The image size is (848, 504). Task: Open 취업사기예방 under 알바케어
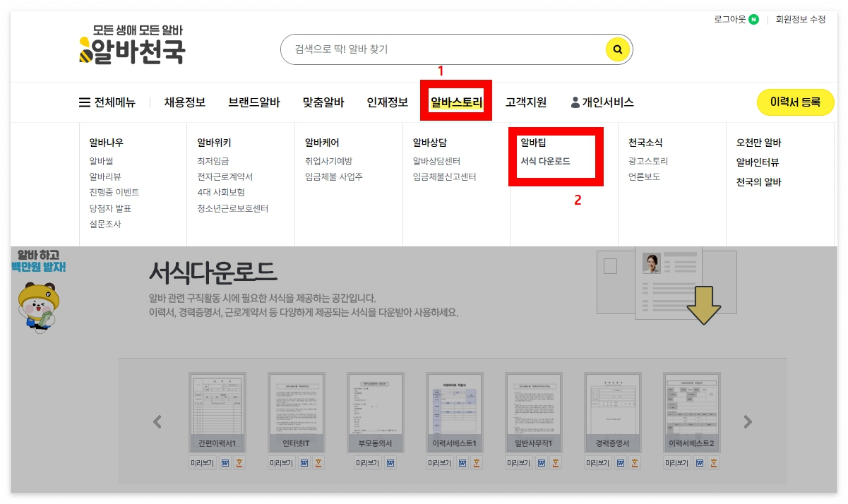tap(328, 162)
